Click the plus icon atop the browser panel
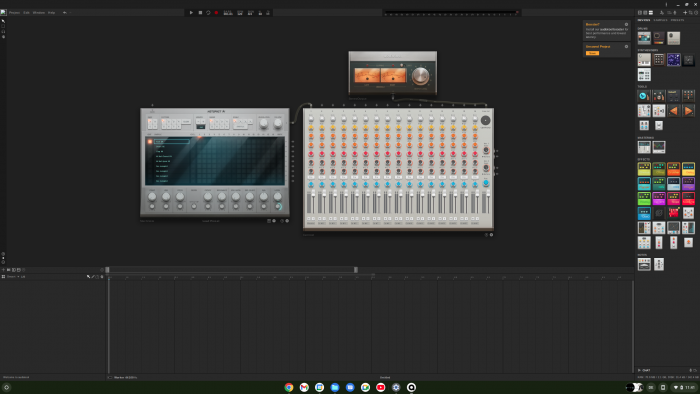 click(685, 12)
